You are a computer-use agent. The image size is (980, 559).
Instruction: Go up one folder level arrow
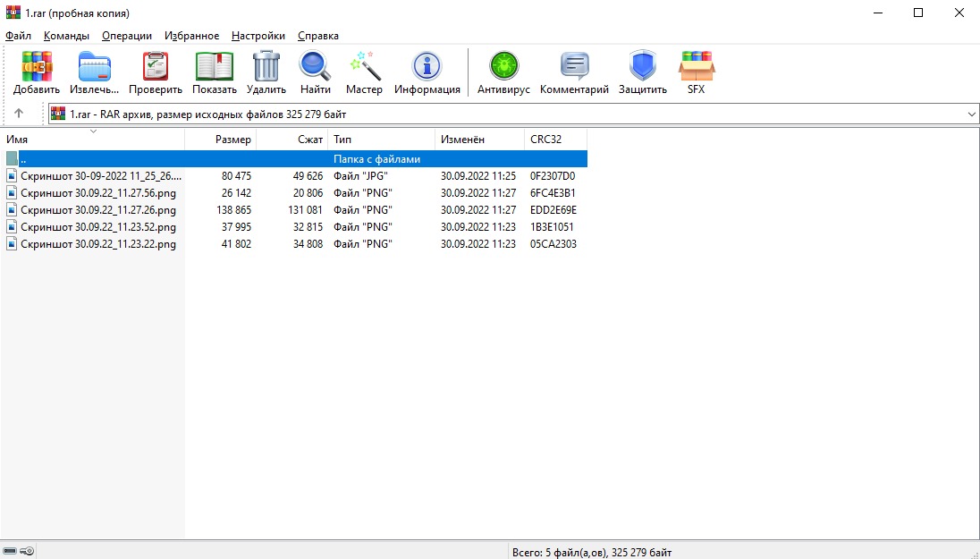pos(19,114)
